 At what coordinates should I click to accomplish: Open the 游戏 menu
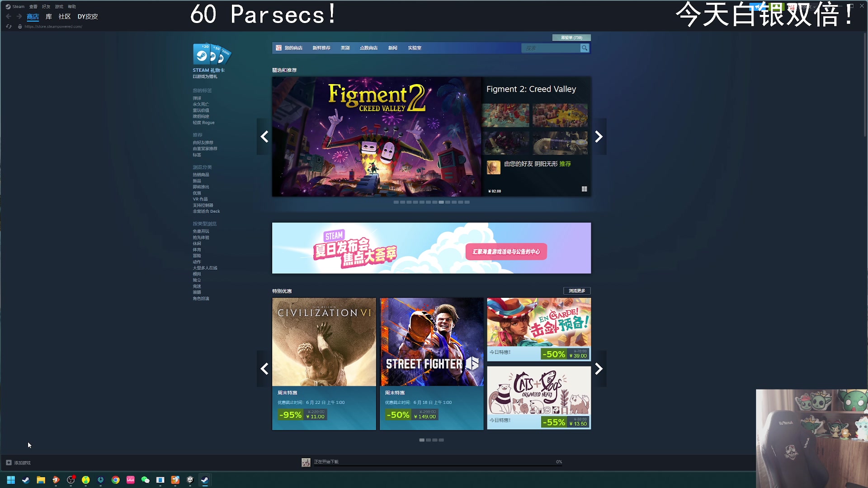[x=59, y=7]
